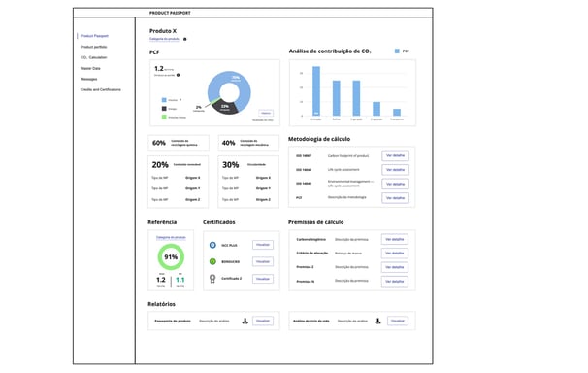Screen dimensions: 588x373
Task: Click Ver detalhe for Premissa 2
Action: click(395, 267)
